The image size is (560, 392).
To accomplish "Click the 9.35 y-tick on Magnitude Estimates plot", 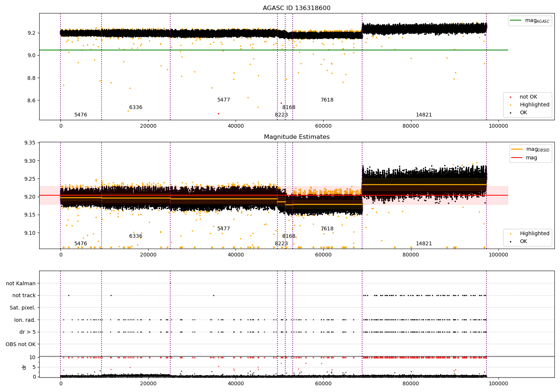I will click(x=30, y=143).
